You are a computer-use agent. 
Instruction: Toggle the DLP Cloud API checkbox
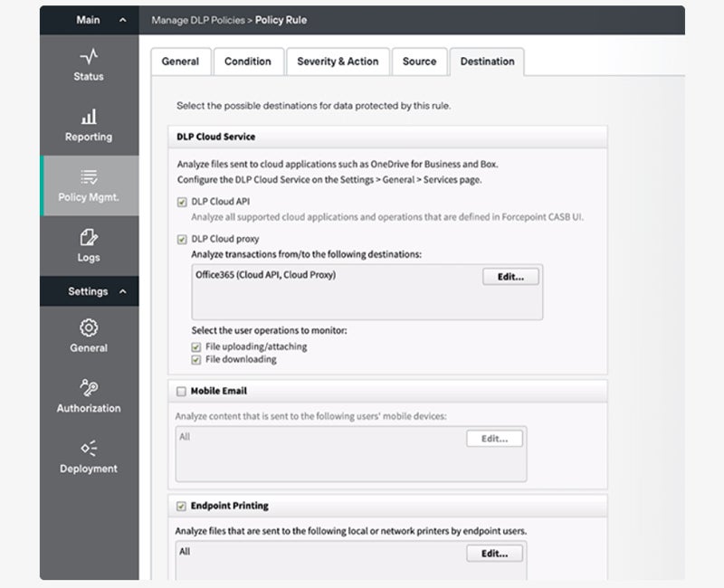tap(182, 203)
